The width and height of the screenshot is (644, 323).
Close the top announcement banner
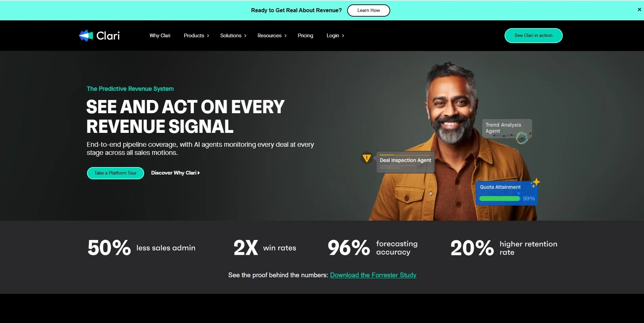click(639, 10)
